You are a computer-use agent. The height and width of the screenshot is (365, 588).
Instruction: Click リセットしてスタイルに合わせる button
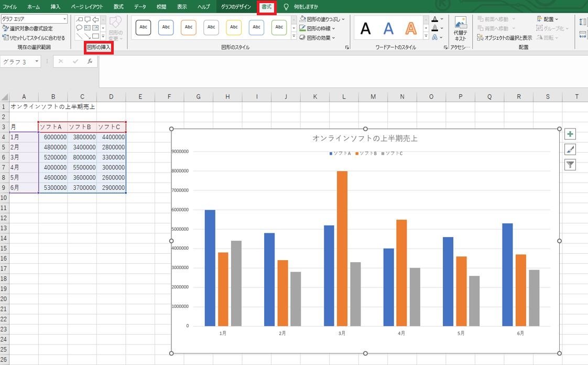34,38
